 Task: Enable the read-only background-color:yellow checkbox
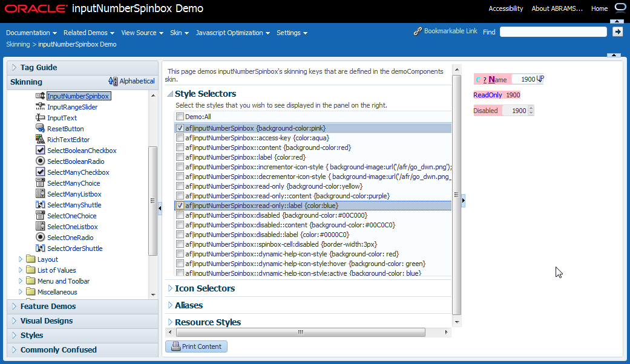pyautogui.click(x=180, y=186)
